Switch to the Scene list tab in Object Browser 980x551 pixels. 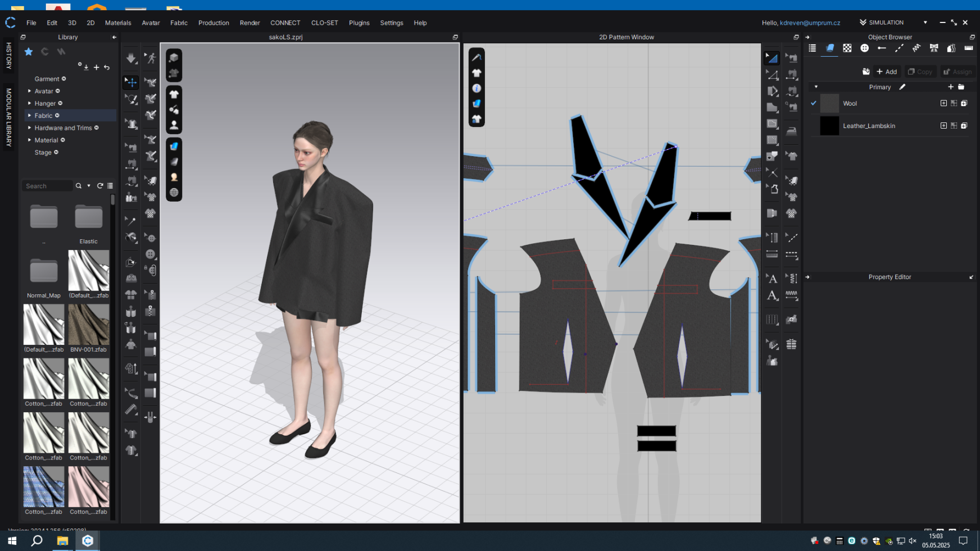click(x=812, y=48)
